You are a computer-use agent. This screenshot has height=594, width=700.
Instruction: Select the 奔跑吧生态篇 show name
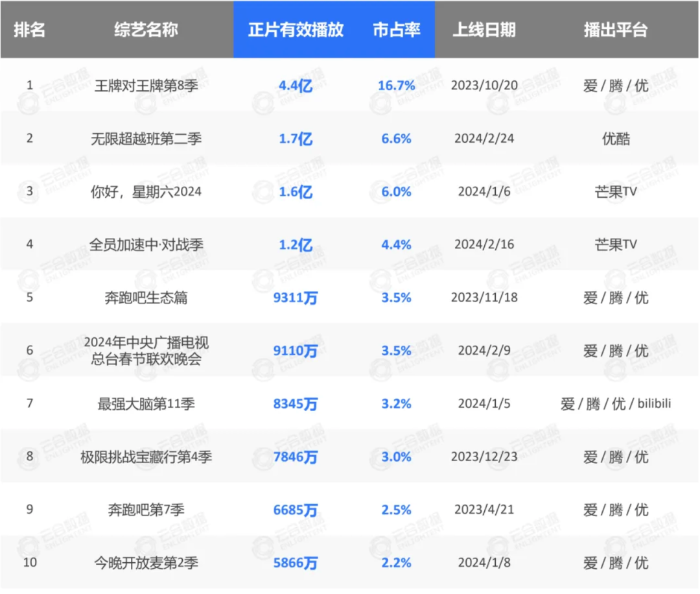click(146, 298)
